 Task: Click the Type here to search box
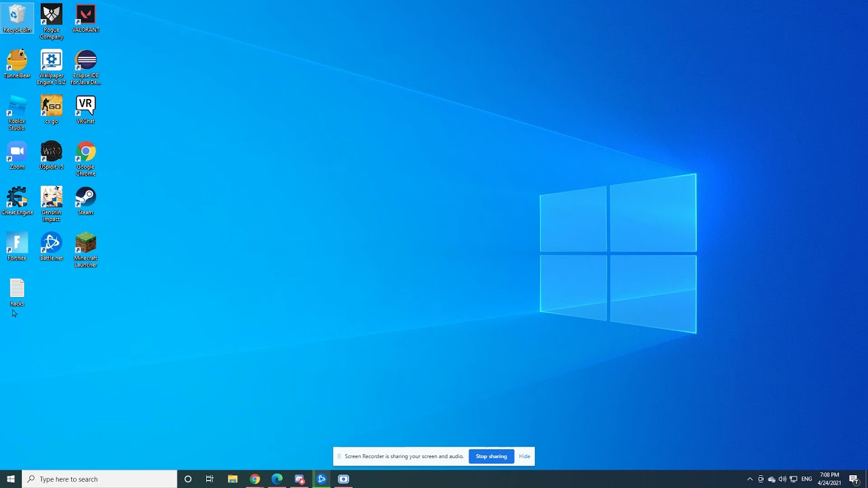click(x=100, y=479)
